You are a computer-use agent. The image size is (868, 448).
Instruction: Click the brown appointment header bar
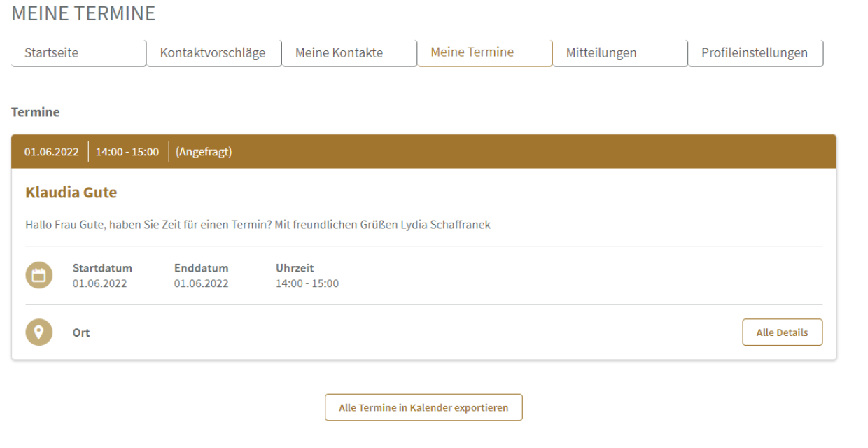click(424, 152)
